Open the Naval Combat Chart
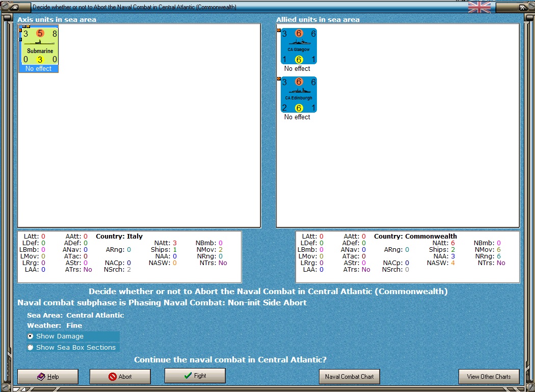 pyautogui.click(x=350, y=377)
